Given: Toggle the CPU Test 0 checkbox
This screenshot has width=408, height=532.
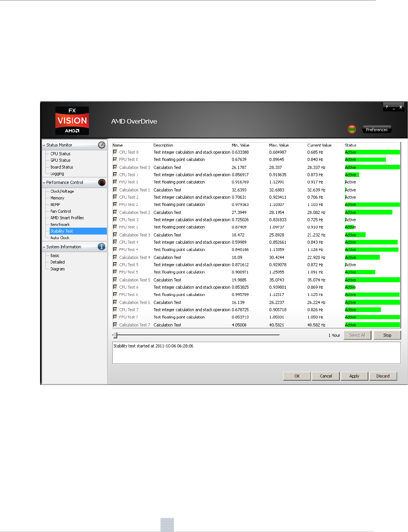Looking at the screenshot, I should click(x=115, y=152).
